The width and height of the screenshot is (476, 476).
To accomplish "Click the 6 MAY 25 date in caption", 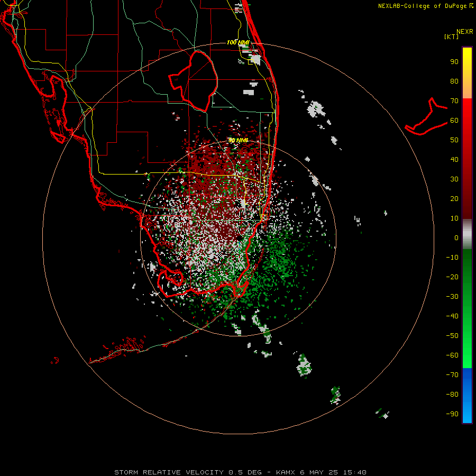I will coord(318,472).
